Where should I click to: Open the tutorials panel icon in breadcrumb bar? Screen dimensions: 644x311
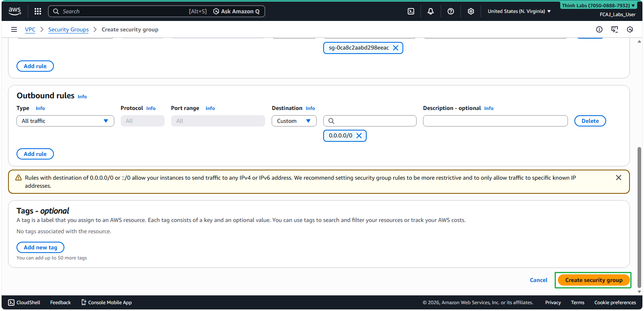click(615, 29)
